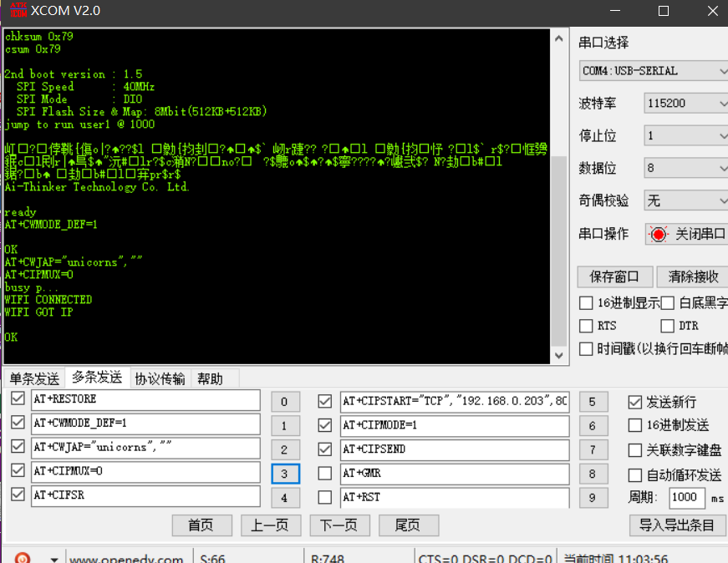
Task: Click the "WIFI GOT IP" terminal line
Action: [x=38, y=312]
